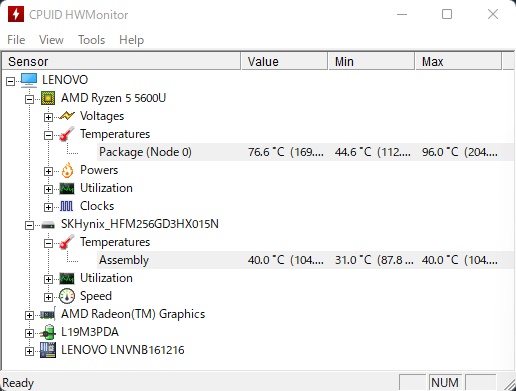Screen dimensions: 516x391
Task: Click the AMD Ryzen 5 5600U chip icon
Action: tap(48, 98)
